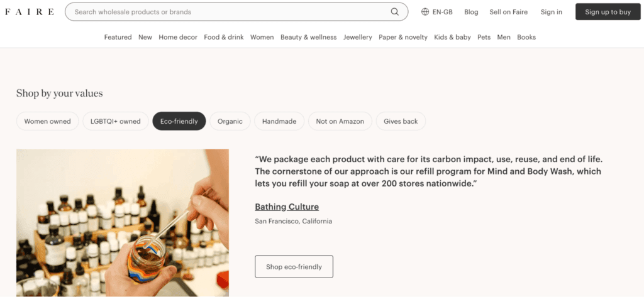Open the Home decor category menu
The height and width of the screenshot is (297, 644).
click(178, 37)
